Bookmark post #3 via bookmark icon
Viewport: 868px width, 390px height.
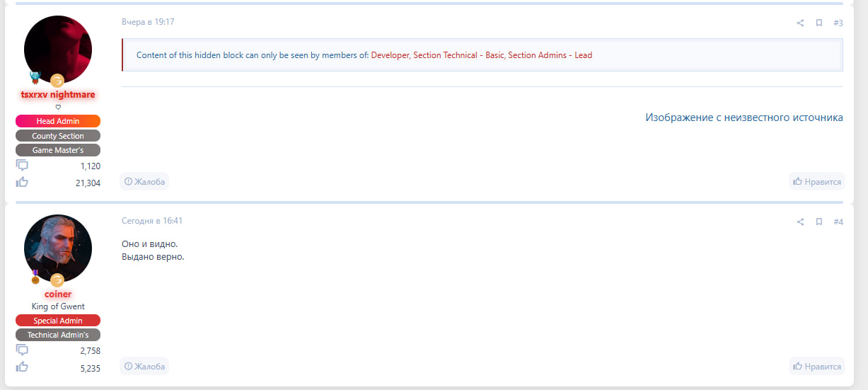(x=819, y=23)
